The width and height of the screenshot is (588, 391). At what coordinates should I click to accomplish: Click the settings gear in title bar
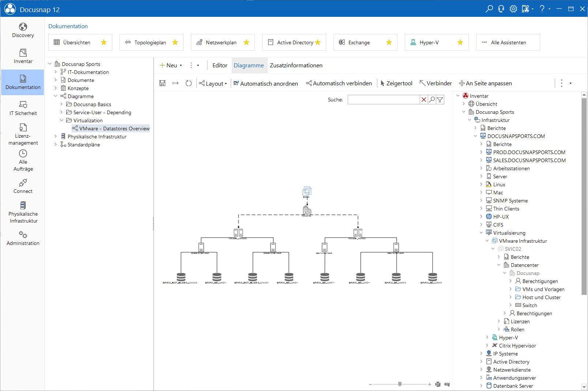(x=513, y=9)
